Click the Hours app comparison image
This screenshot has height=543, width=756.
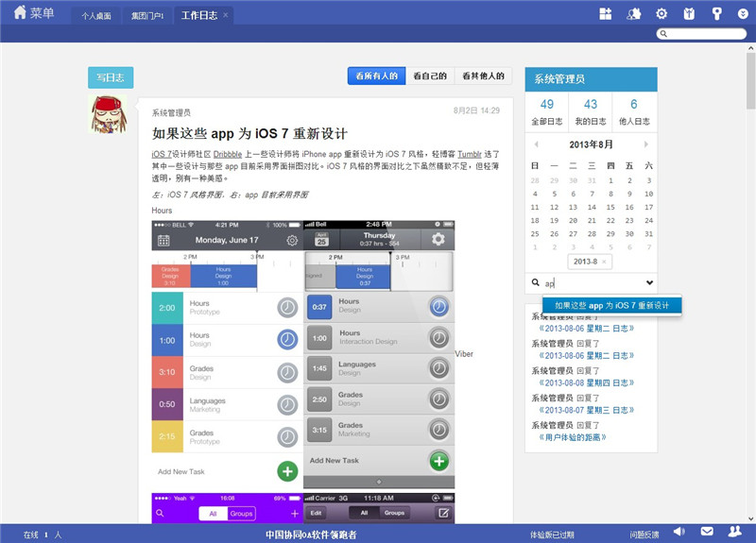click(x=303, y=355)
